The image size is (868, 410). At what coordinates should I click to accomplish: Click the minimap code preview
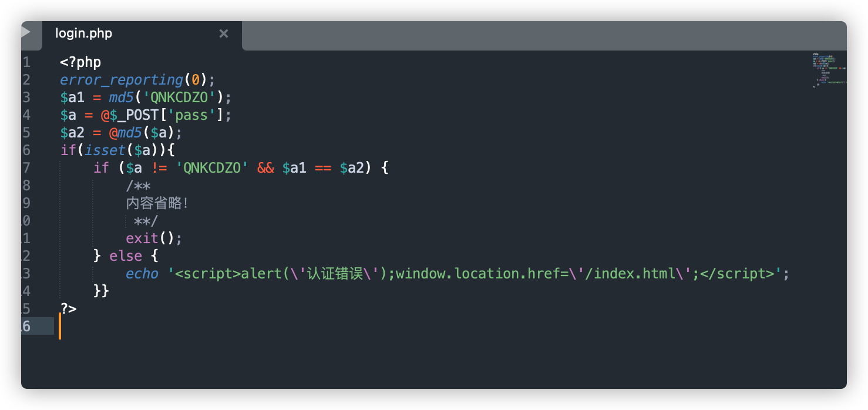tap(828, 70)
